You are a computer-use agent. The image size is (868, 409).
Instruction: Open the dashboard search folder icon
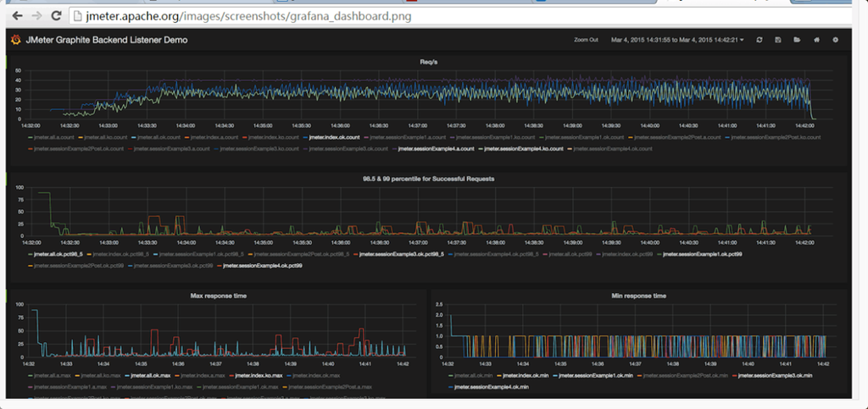click(797, 40)
